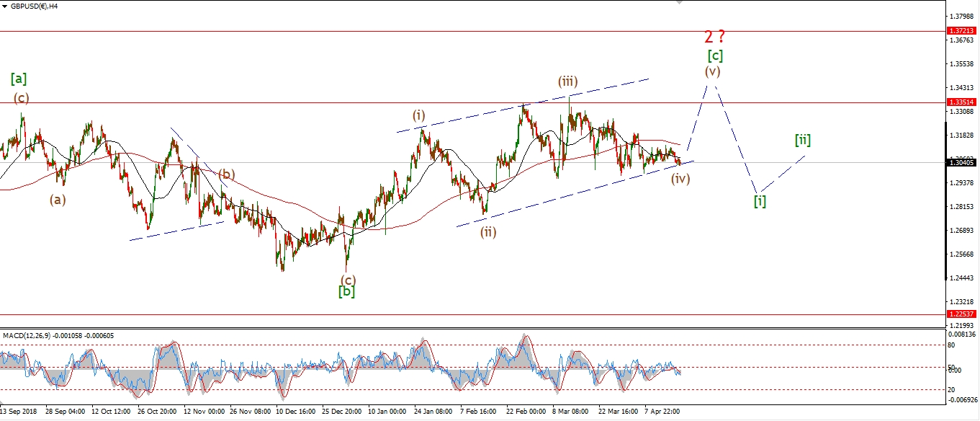Select the 1.35538 price axis value
The image size is (980, 421).
tap(963, 64)
